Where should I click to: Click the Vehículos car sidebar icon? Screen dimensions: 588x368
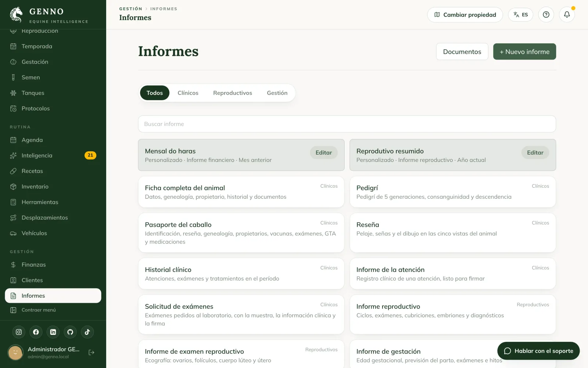point(13,233)
